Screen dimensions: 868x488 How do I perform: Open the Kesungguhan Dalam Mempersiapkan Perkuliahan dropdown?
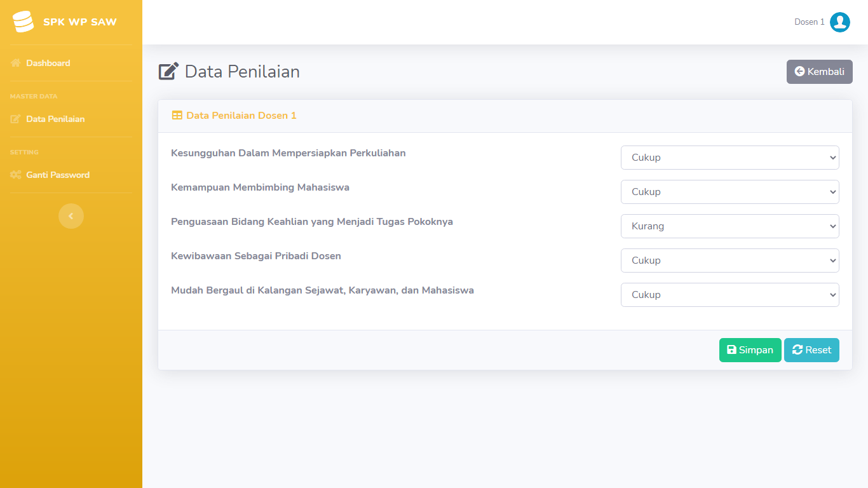point(729,157)
